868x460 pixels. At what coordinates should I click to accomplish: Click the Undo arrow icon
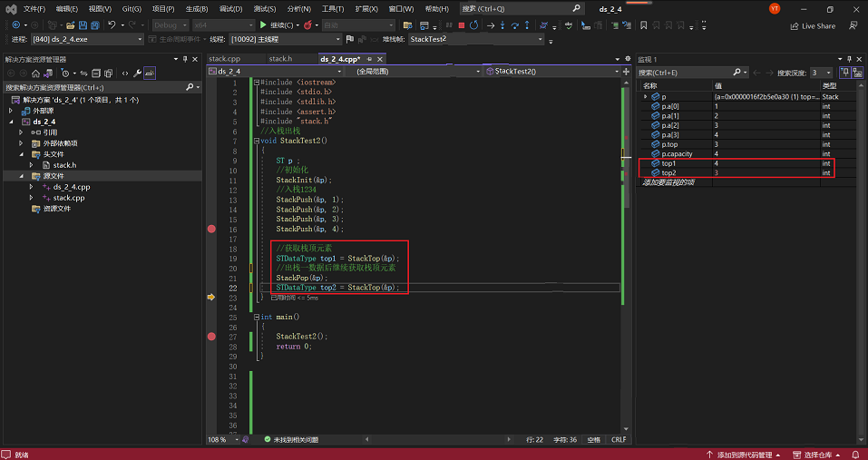(112, 25)
